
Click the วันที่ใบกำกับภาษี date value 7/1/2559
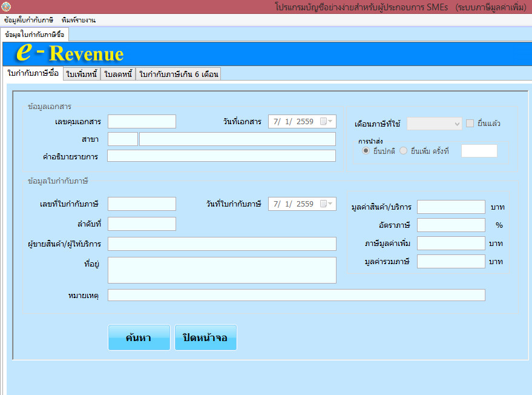[294, 204]
